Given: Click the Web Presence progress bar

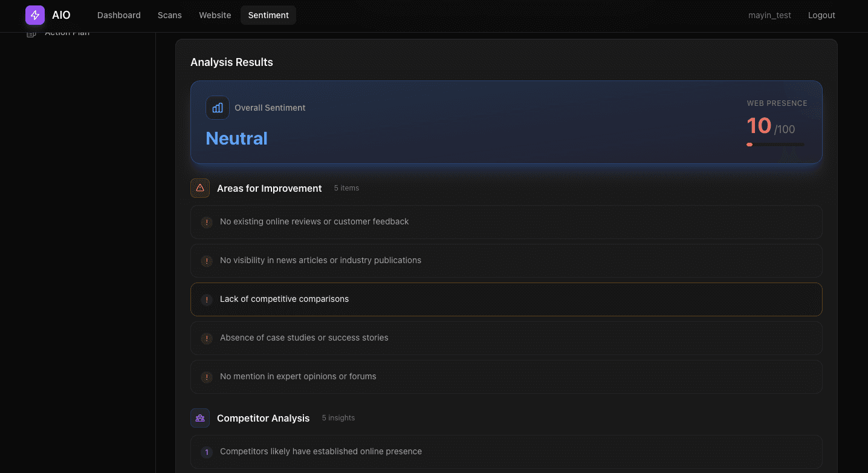Looking at the screenshot, I should (775, 145).
